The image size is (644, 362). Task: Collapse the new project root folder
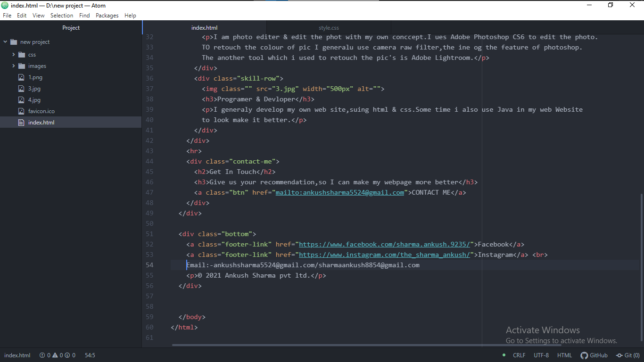tap(5, 42)
